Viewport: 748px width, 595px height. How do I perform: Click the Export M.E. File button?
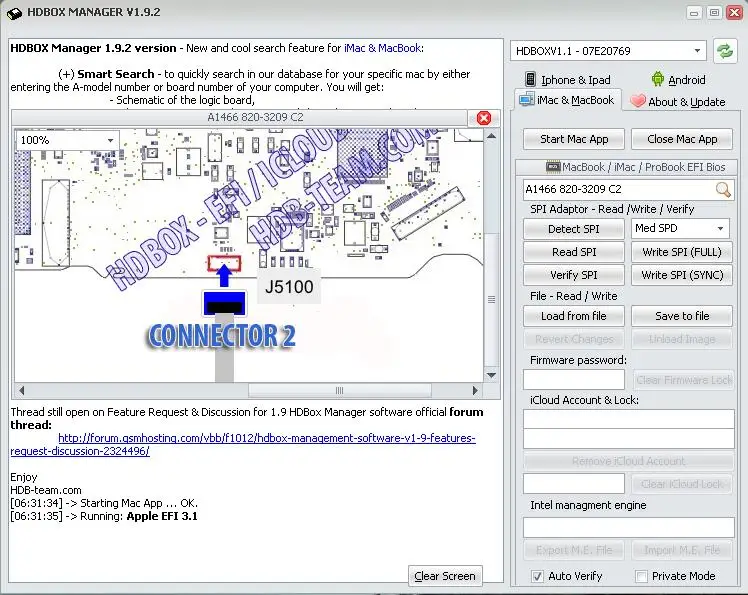(574, 550)
